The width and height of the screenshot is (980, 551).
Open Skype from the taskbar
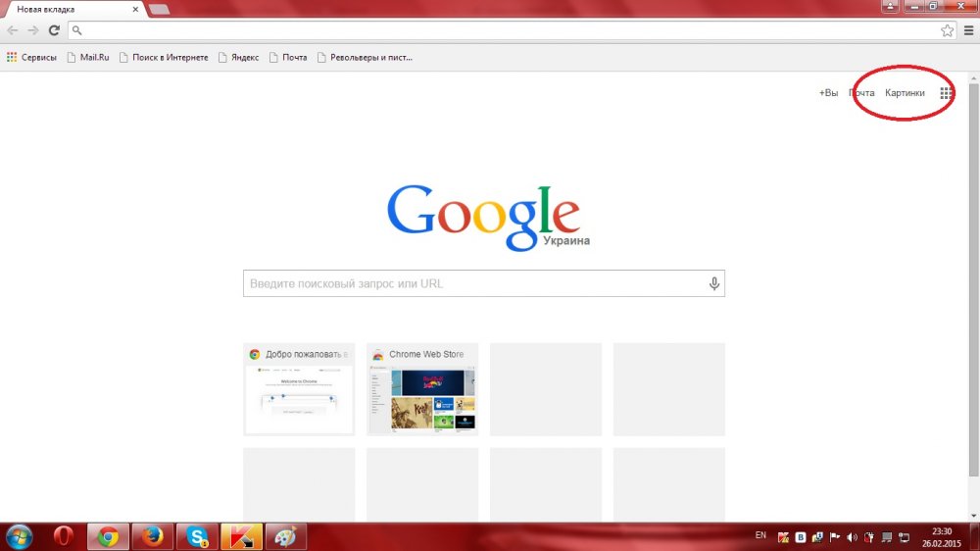pos(197,536)
